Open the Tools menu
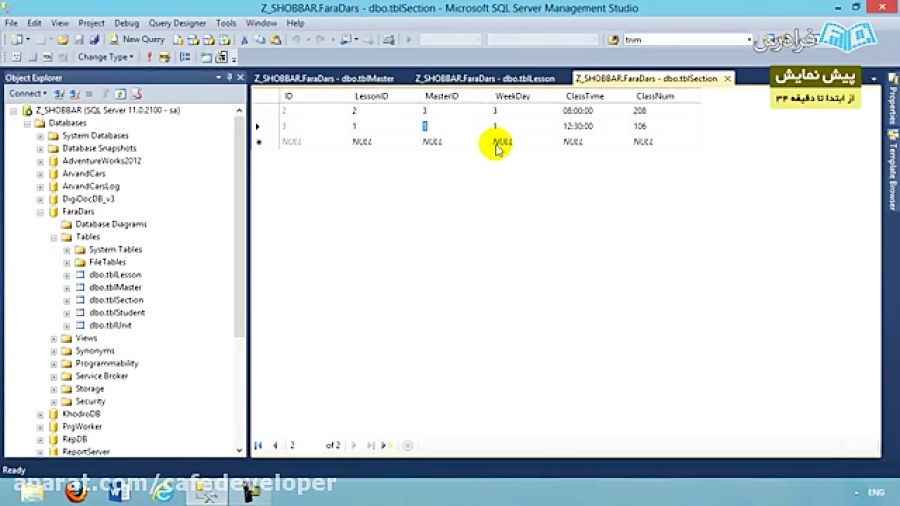The image size is (900, 506). [226, 23]
